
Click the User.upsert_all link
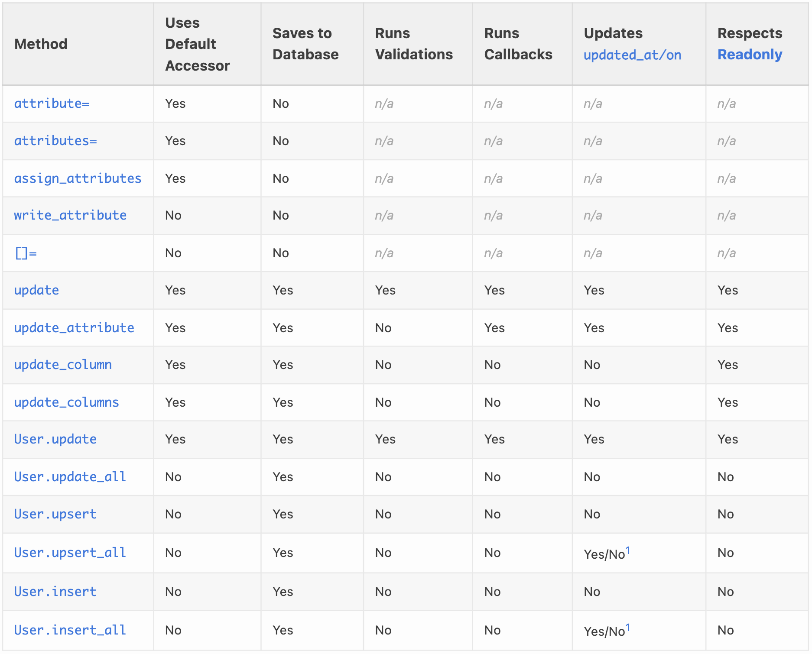pos(70,553)
